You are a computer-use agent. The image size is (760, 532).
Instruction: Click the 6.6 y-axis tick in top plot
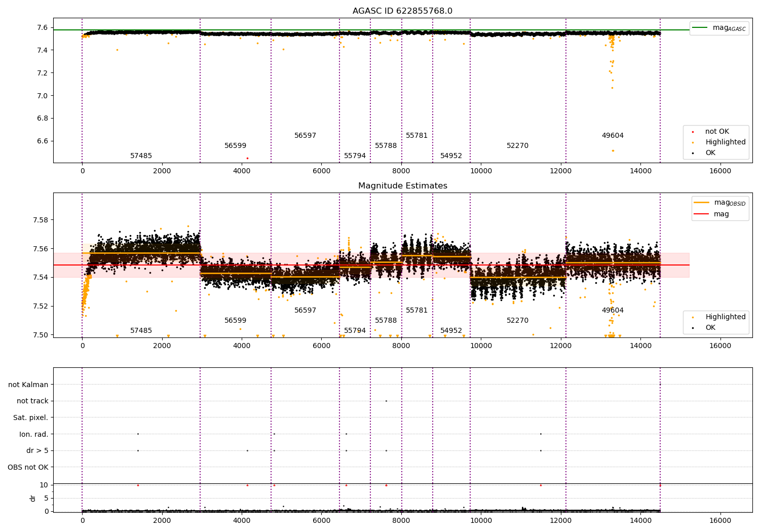43,141
